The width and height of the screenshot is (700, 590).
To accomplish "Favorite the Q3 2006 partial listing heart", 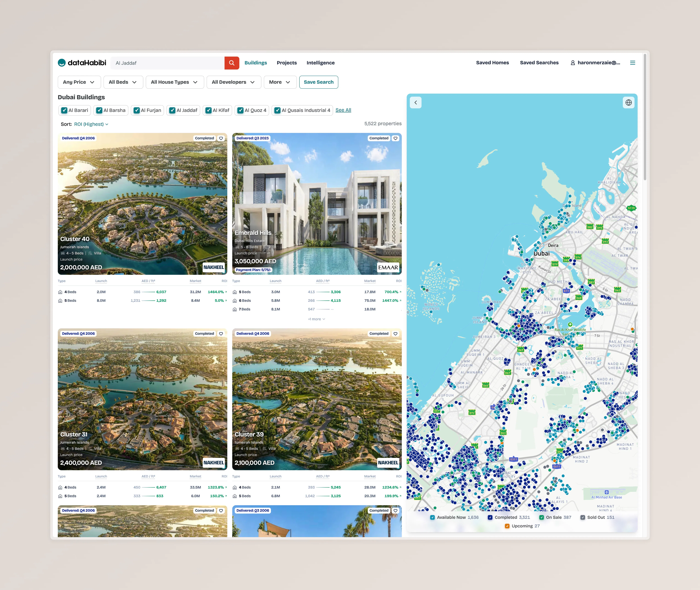I will [395, 510].
